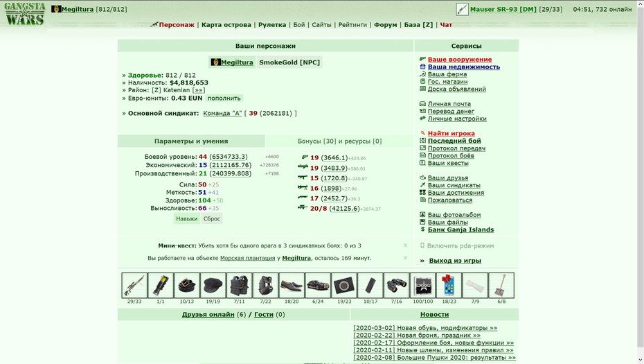The height and width of the screenshot is (364, 644).
Task: Open Морская плантация object link
Action: click(248, 258)
